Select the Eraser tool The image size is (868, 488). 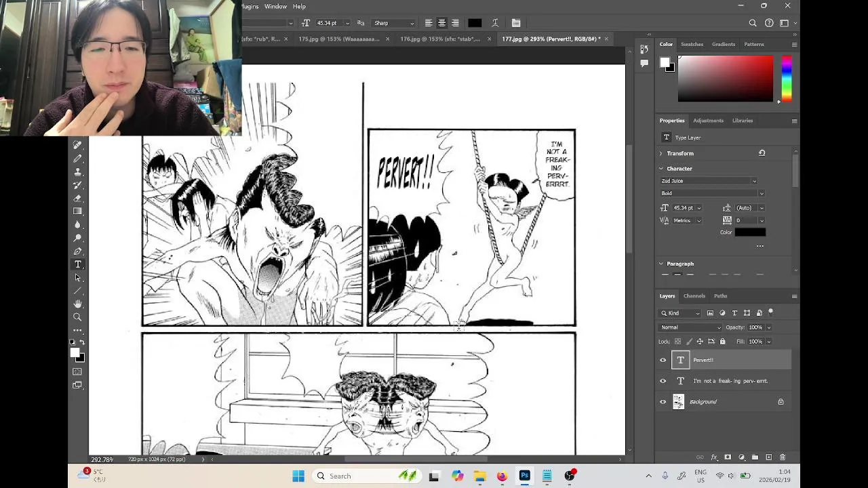(x=77, y=198)
